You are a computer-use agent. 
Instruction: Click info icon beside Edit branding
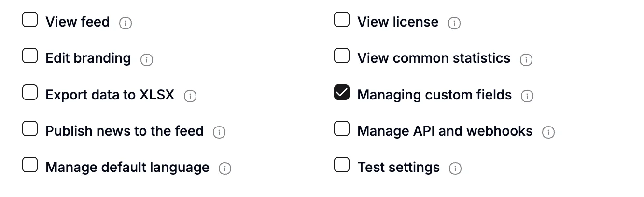[x=147, y=60]
